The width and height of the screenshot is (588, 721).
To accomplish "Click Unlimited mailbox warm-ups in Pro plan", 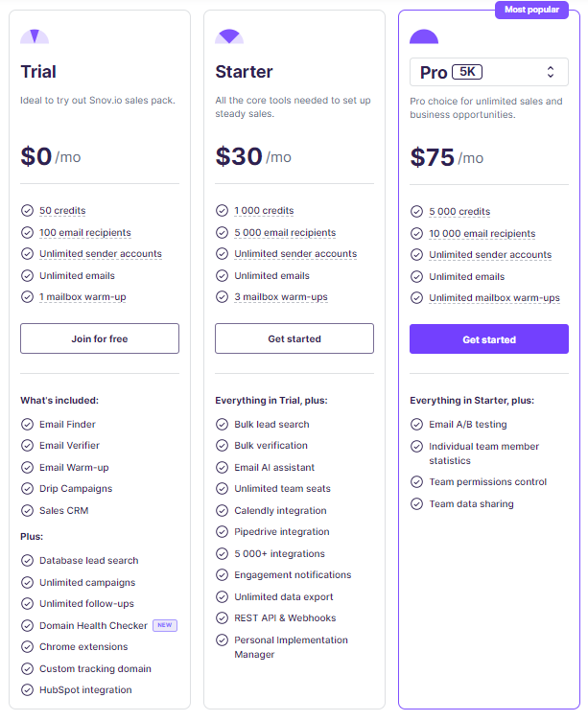I will [495, 298].
